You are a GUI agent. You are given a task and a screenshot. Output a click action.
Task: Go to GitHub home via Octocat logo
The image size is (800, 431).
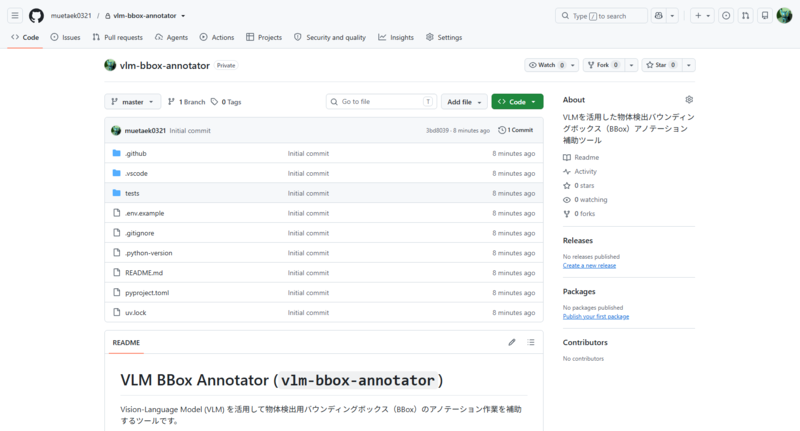coord(36,16)
